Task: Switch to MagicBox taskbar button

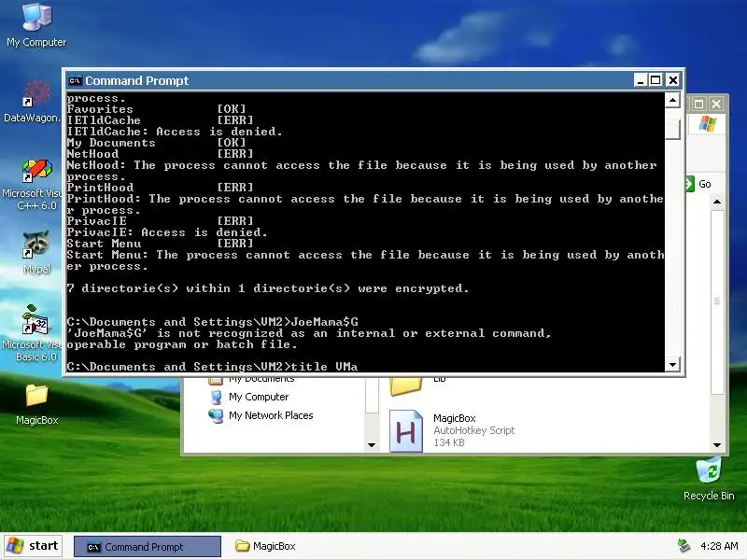Action: point(265,546)
